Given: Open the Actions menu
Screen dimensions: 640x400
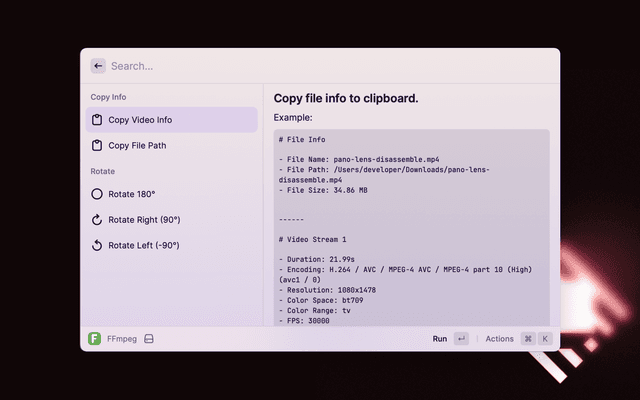Looking at the screenshot, I should click(499, 339).
